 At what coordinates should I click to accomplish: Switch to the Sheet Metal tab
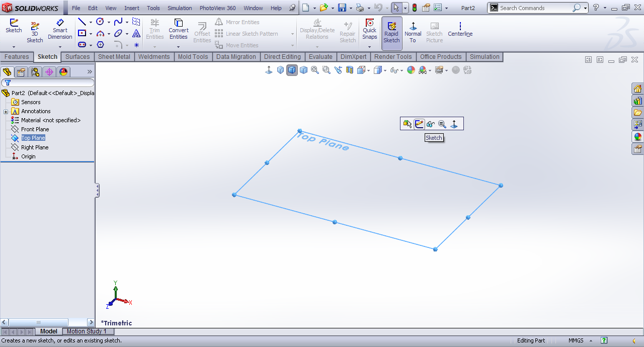tap(114, 57)
